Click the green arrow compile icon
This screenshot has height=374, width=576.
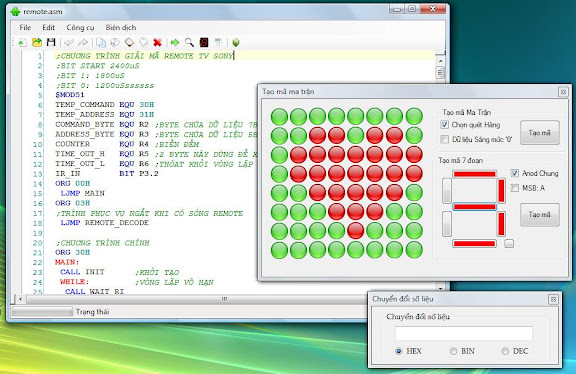point(175,43)
